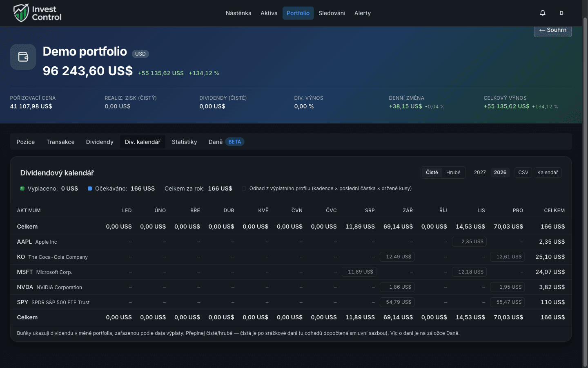Click NVDA December dividend 1,95 US$
Screen dimensions: 588x368
(508, 287)
